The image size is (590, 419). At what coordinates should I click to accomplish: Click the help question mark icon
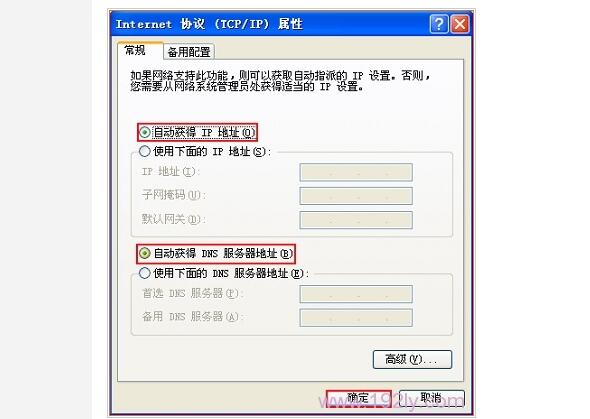click(439, 24)
